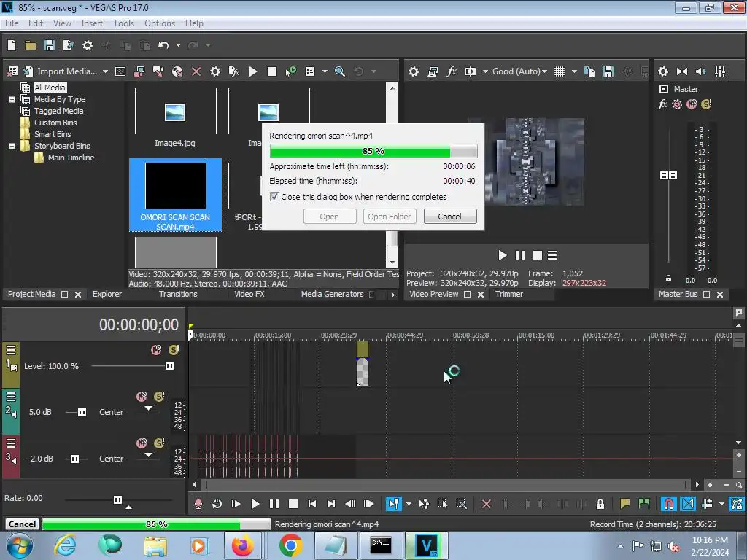
Task: Open the Master Bus settings gear
Action: point(663,71)
